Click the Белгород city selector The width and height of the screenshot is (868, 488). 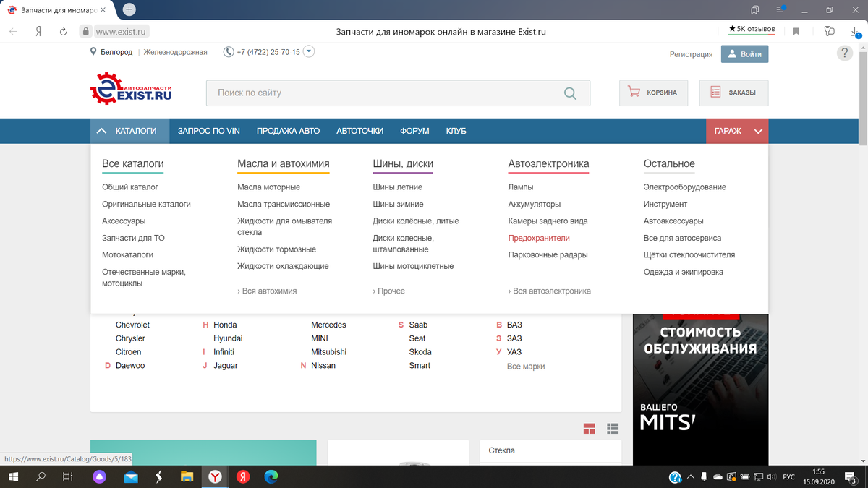[116, 52]
